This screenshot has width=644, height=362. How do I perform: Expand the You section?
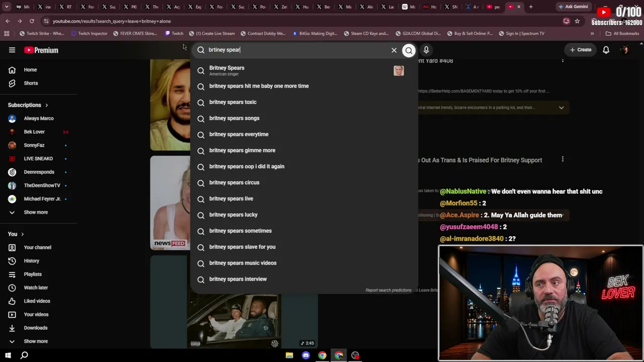[16, 234]
